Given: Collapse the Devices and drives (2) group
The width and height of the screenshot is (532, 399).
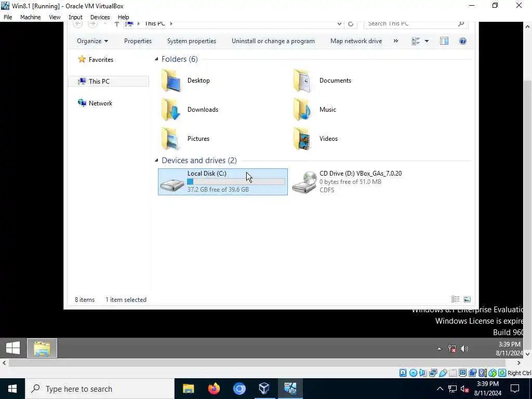Looking at the screenshot, I should [156, 160].
